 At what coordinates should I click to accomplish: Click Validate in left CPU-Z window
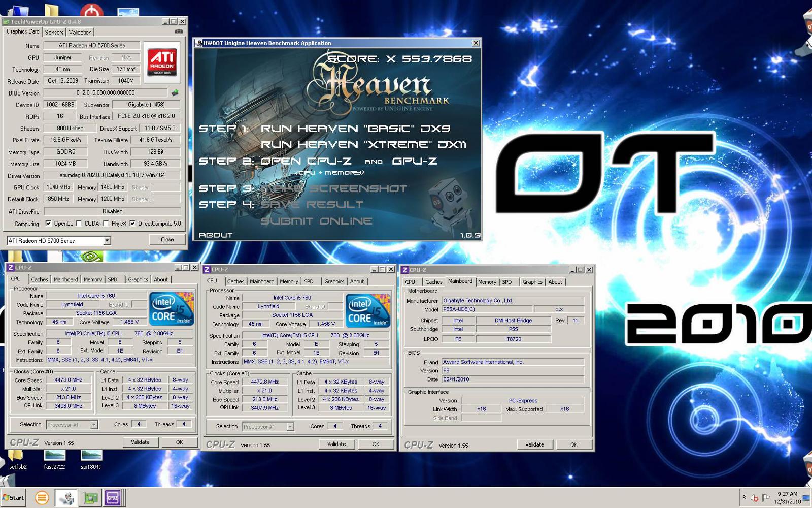click(141, 442)
